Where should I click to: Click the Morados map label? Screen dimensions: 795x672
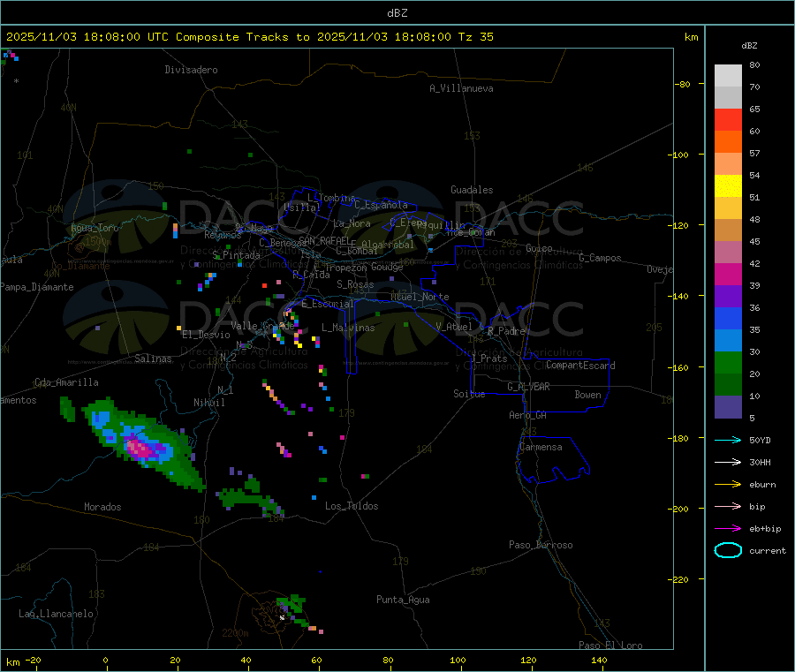102,507
